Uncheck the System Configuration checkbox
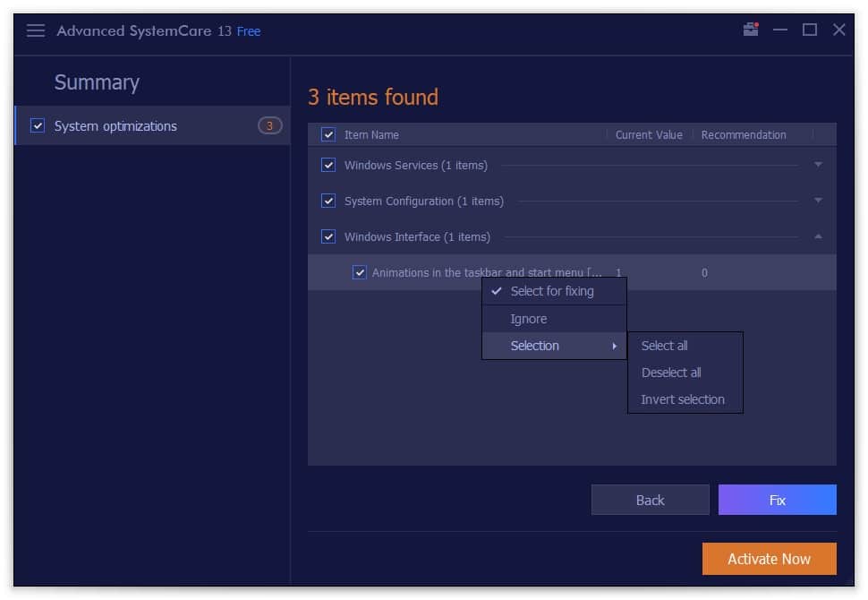The width and height of the screenshot is (868, 600). (328, 201)
